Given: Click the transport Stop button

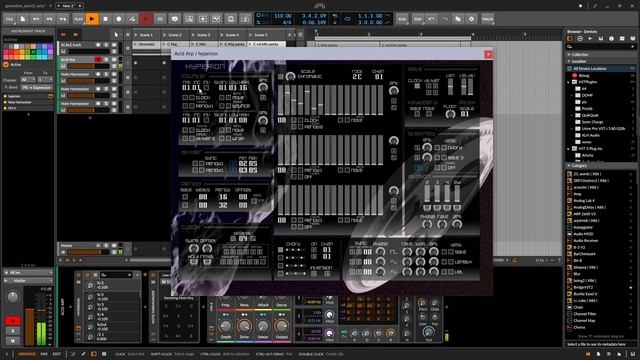Looking at the screenshot, I should click(x=105, y=19).
